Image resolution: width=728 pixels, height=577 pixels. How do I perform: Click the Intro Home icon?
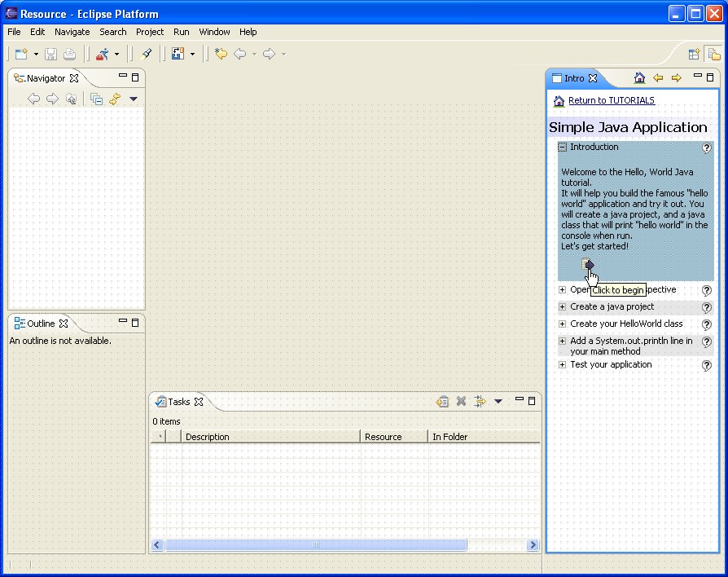click(639, 78)
